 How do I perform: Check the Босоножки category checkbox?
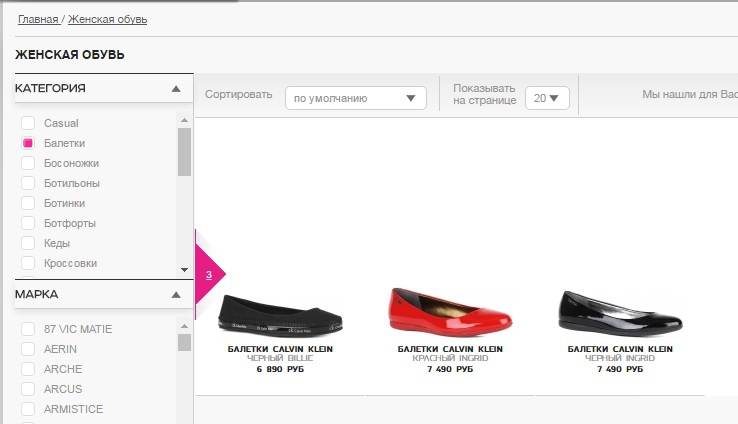click(28, 163)
